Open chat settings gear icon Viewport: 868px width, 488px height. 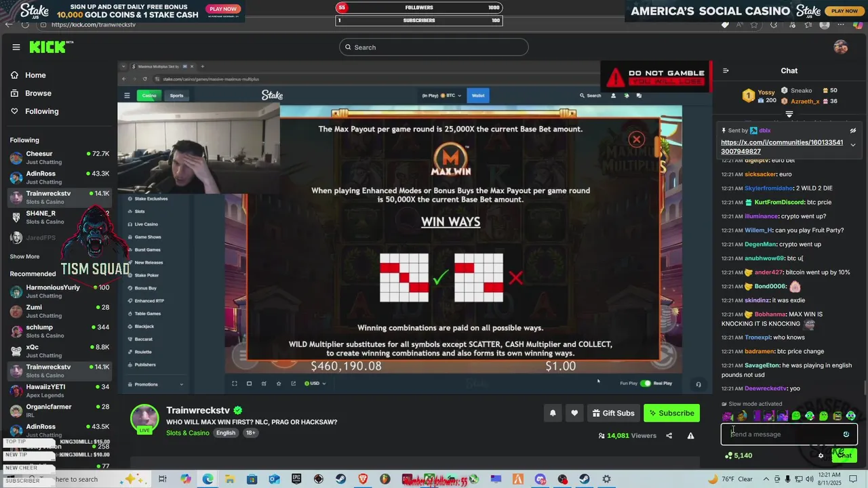pos(821,455)
